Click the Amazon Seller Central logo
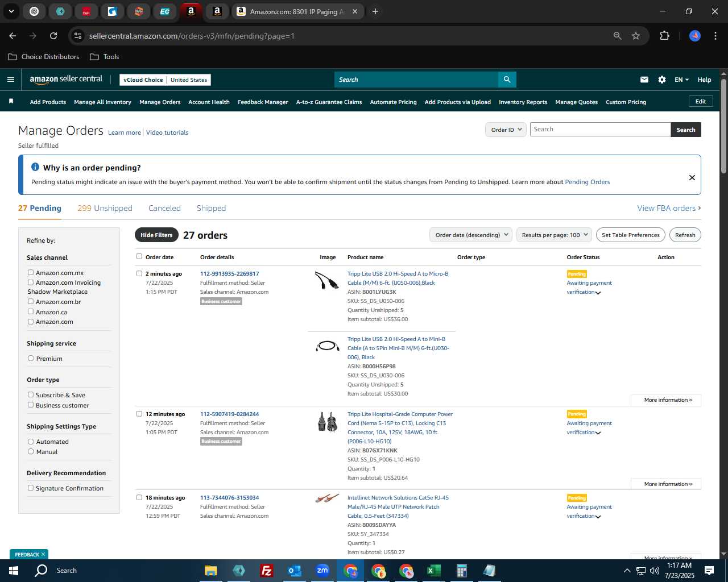This screenshot has height=582, width=728. pos(66,80)
